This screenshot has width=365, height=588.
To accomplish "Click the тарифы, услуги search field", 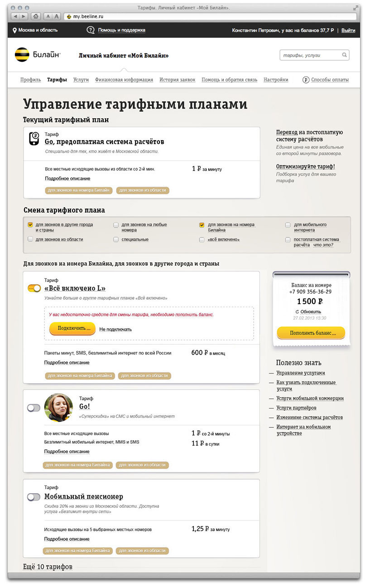I will tap(309, 55).
